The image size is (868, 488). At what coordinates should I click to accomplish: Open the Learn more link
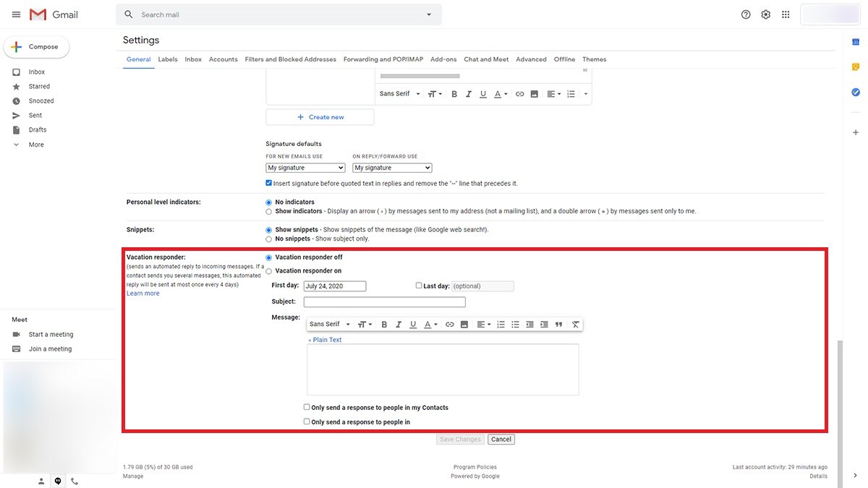(143, 294)
